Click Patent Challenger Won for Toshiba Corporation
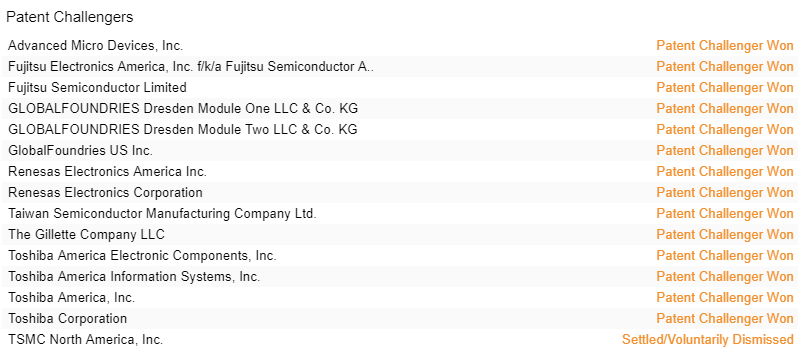 (x=725, y=319)
